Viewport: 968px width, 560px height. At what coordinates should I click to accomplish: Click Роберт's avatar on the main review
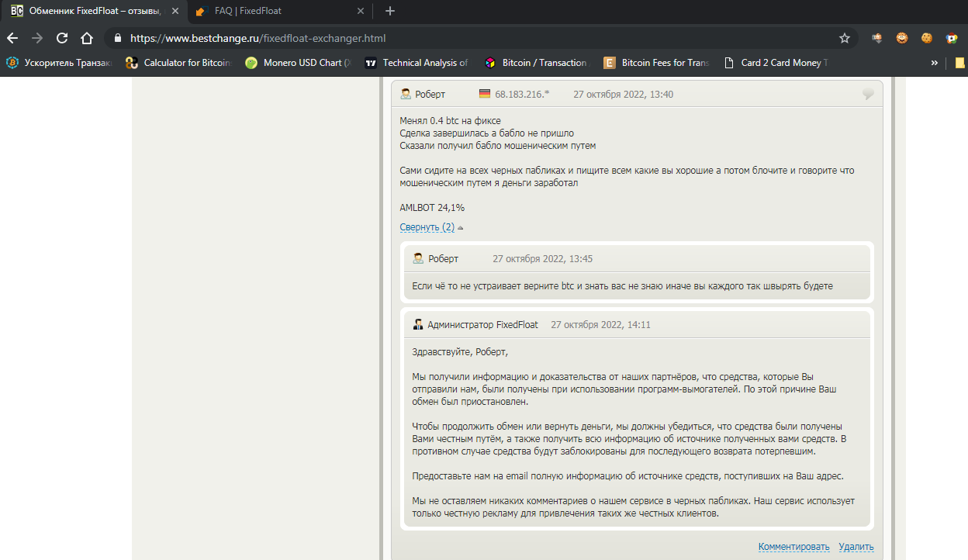pyautogui.click(x=406, y=94)
